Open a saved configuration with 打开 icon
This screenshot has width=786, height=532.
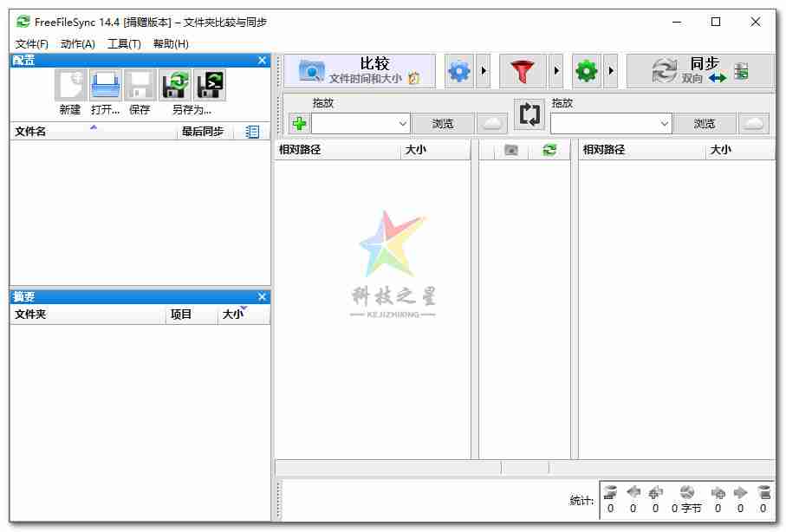pos(104,85)
